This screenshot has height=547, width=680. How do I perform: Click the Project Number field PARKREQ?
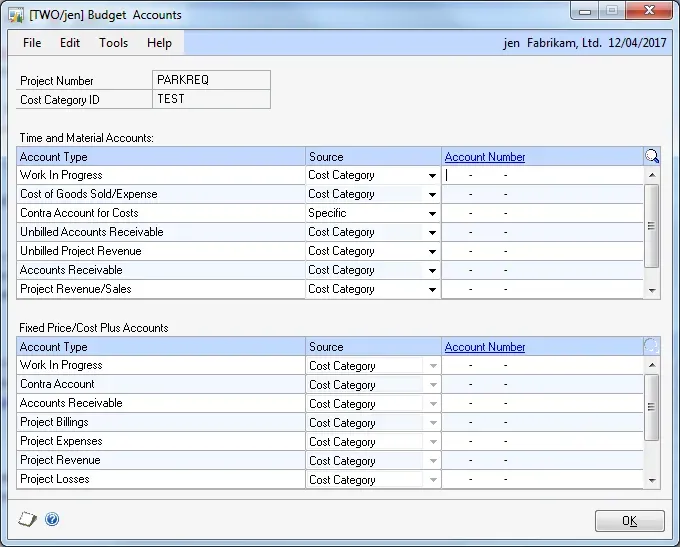[211, 80]
